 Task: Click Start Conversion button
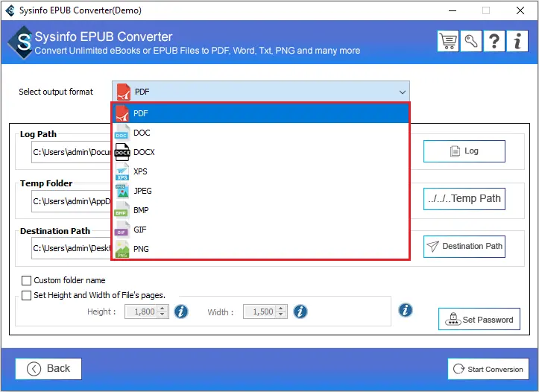(x=488, y=369)
